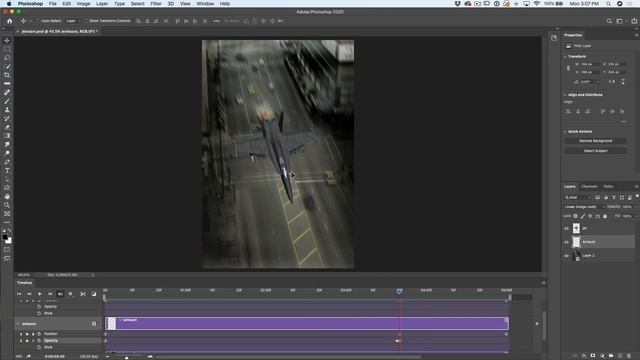
Task: Click the purple exhaust clip in Timeline
Action: tap(307, 324)
